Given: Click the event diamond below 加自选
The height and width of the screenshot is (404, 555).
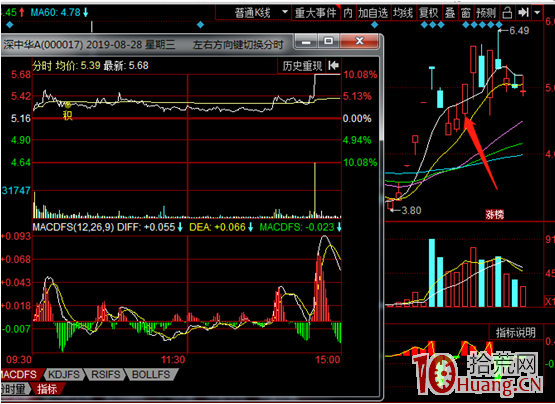Looking at the screenshot, I should point(374,25).
